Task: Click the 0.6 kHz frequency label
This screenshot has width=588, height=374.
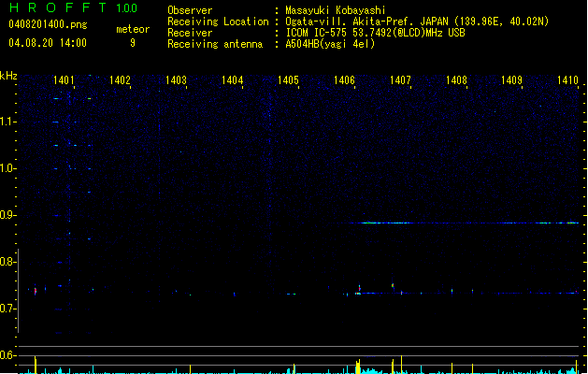Action: point(7,355)
